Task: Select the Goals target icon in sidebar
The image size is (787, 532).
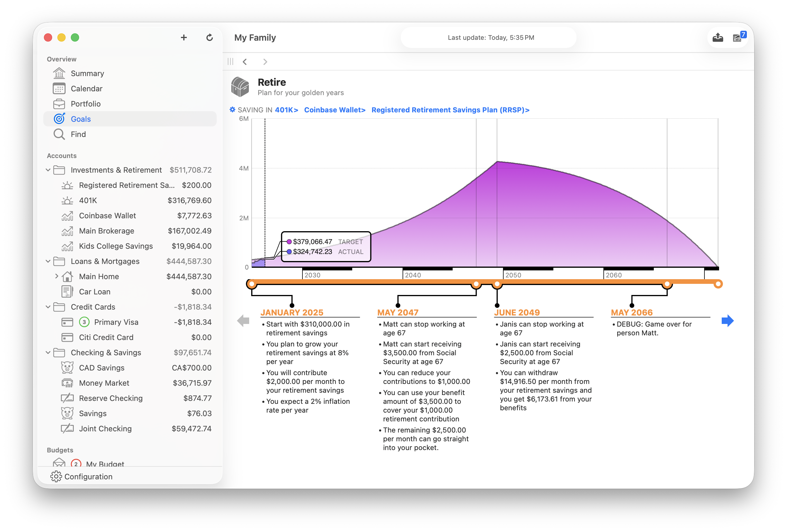Action: 60,119
